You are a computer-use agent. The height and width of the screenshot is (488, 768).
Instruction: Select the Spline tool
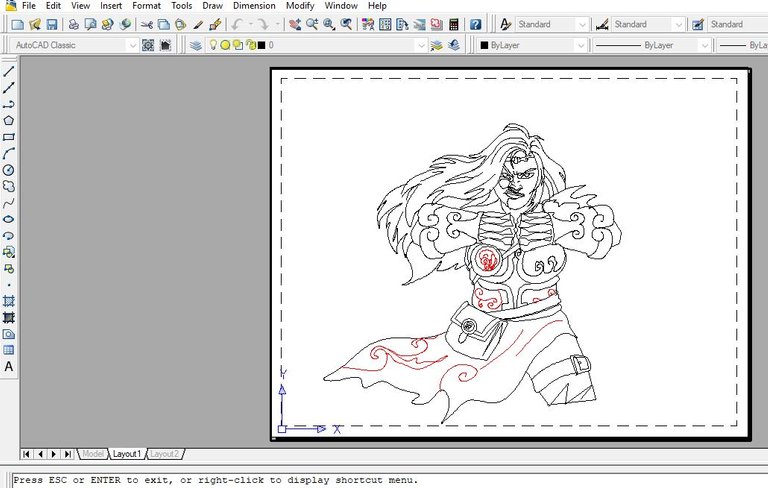[9, 203]
